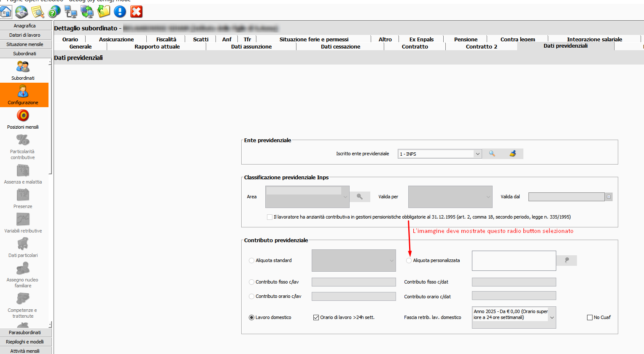Screen dimensions: 644x354
Task: Enable the No Cuaf checkbox
Action: coord(590,318)
